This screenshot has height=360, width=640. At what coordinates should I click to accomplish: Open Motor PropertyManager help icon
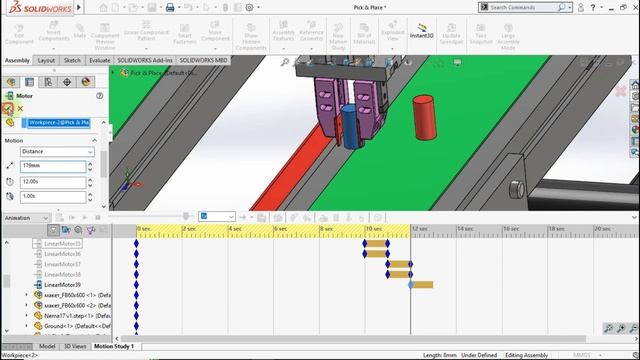100,96
